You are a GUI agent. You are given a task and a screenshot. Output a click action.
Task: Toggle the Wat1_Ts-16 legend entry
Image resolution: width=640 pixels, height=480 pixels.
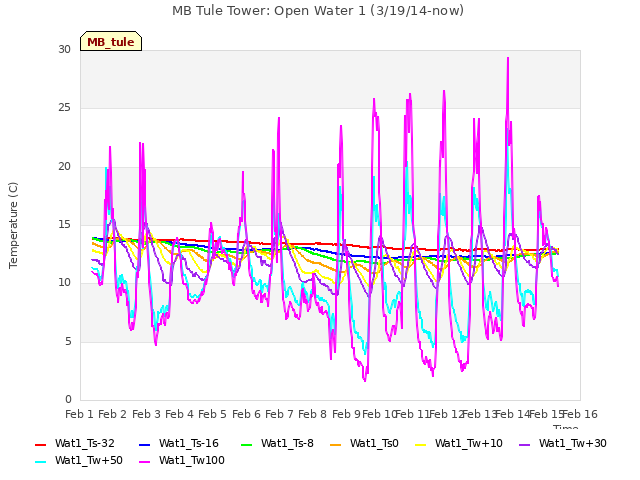tap(179, 444)
